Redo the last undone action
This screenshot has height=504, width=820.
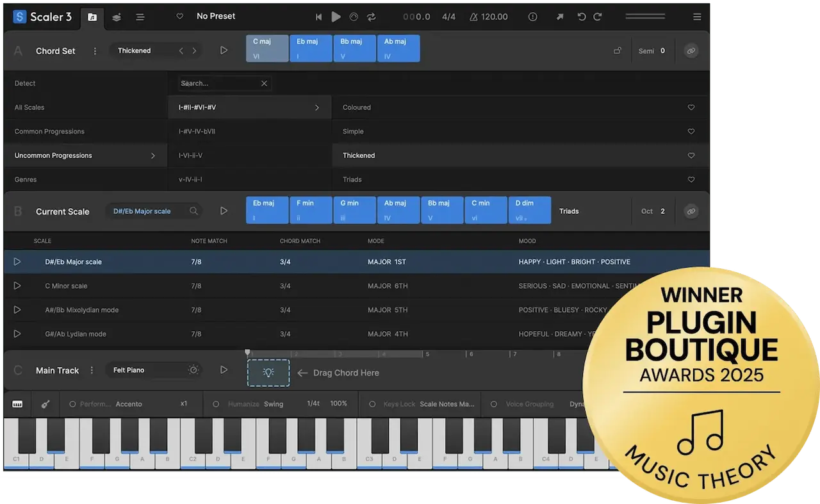coord(598,17)
